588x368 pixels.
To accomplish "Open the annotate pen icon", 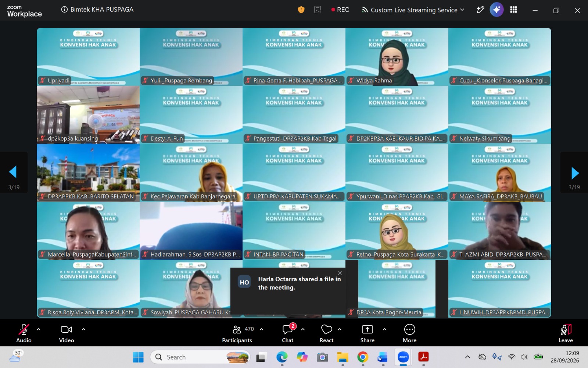I will coord(480,10).
